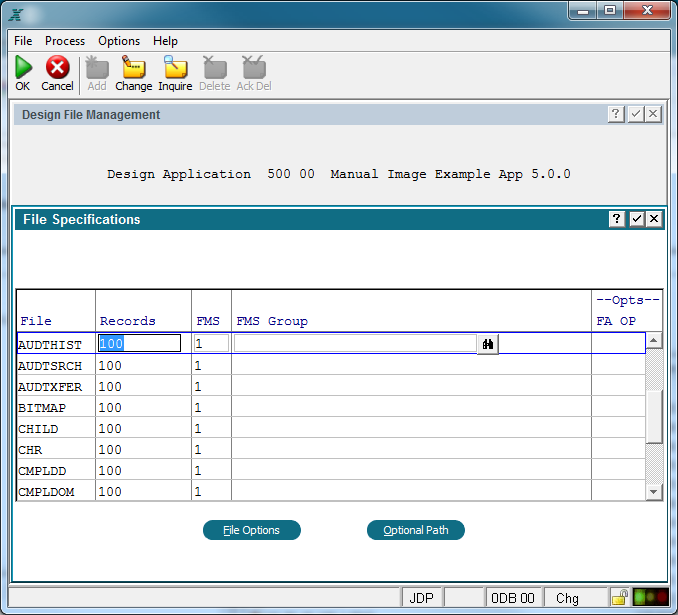The image size is (678, 615).
Task: Open the Help menu
Action: [x=165, y=41]
